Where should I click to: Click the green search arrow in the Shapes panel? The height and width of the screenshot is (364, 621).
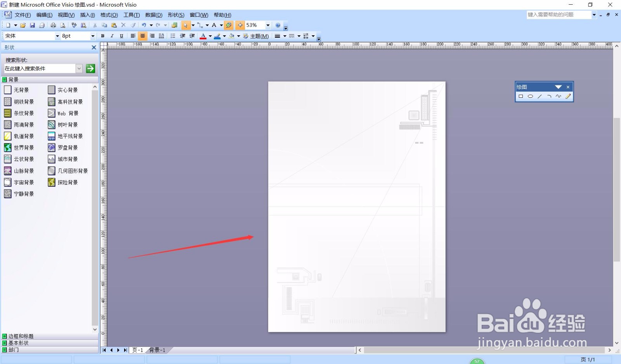tap(90, 68)
